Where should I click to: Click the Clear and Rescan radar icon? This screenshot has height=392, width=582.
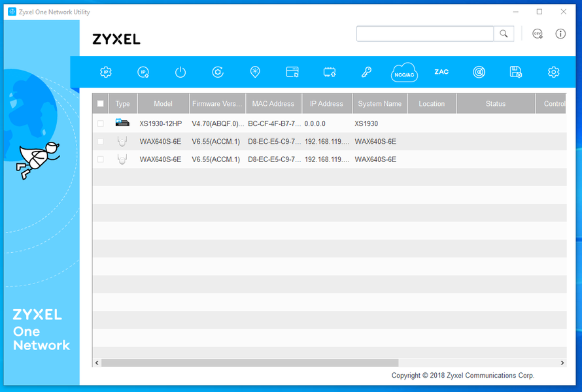[479, 72]
